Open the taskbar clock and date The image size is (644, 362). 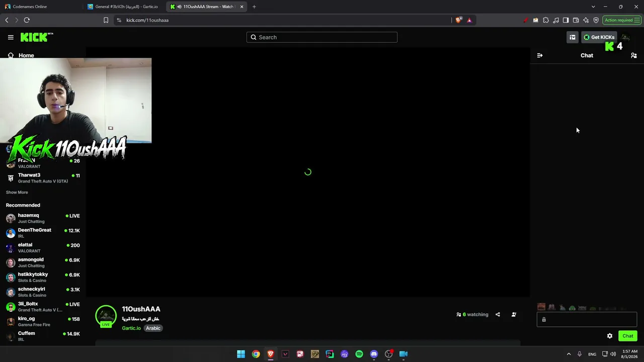point(630,354)
